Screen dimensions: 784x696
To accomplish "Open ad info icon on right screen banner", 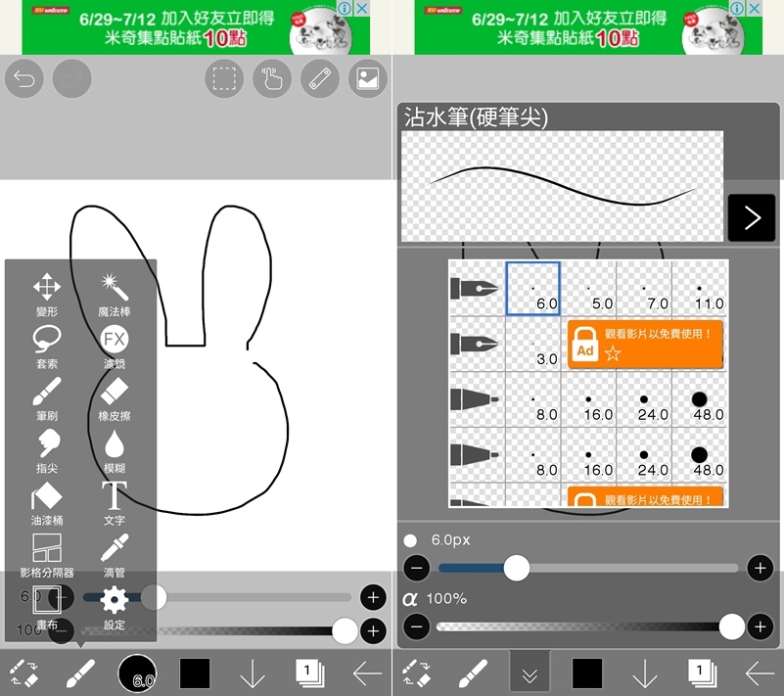I will point(736,8).
